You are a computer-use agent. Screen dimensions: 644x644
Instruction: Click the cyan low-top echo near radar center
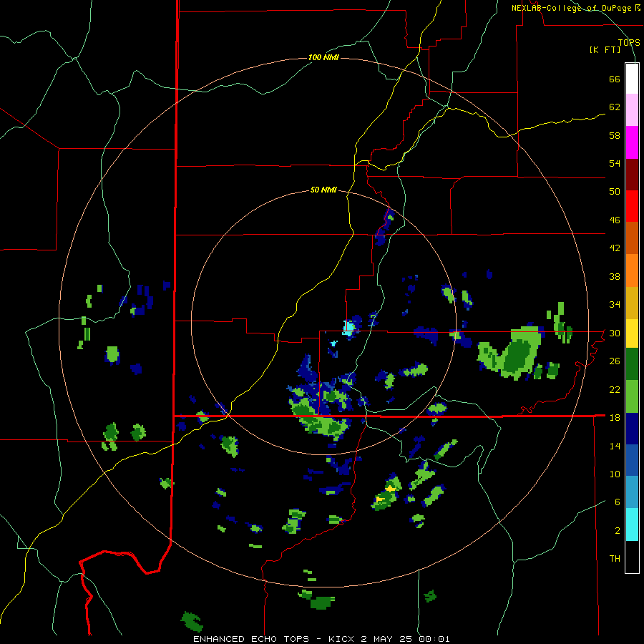coord(348,328)
